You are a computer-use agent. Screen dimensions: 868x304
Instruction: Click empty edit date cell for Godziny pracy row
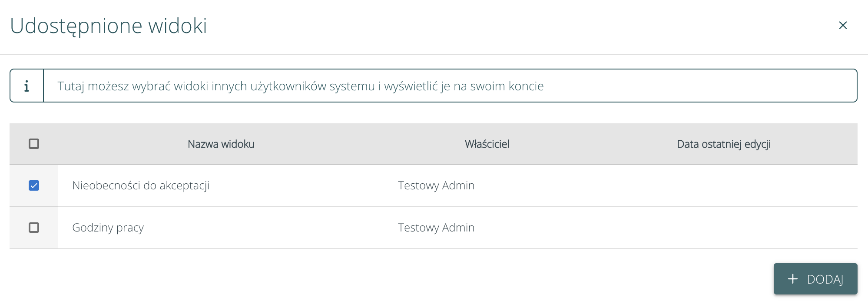(723, 228)
